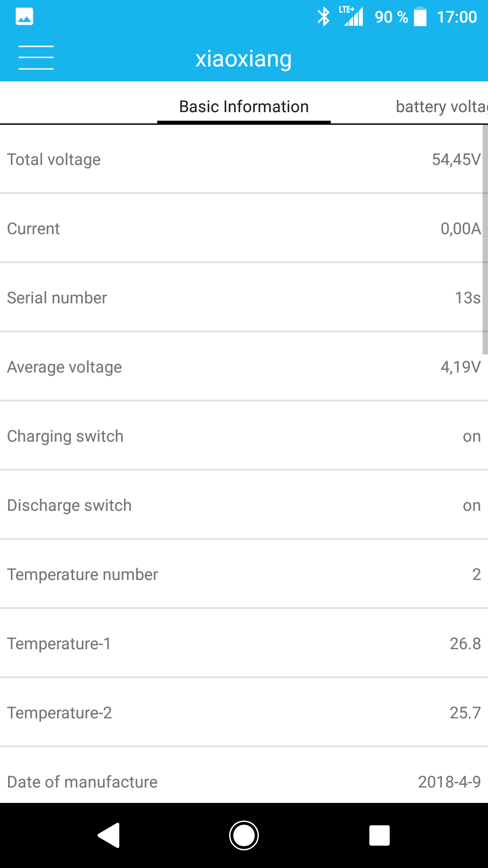488x868 pixels.
Task: Tap the image notification icon
Action: 24,17
